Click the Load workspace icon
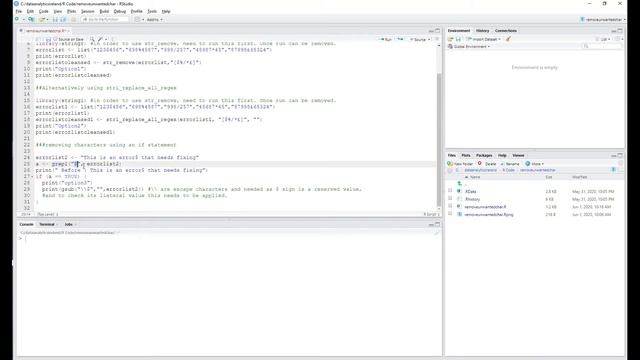The image size is (640, 360). tap(451, 39)
